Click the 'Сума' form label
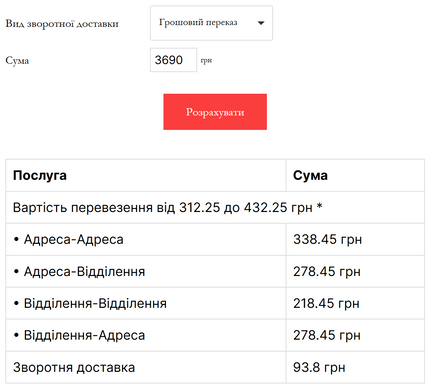This screenshot has height=390, width=430. [17, 61]
